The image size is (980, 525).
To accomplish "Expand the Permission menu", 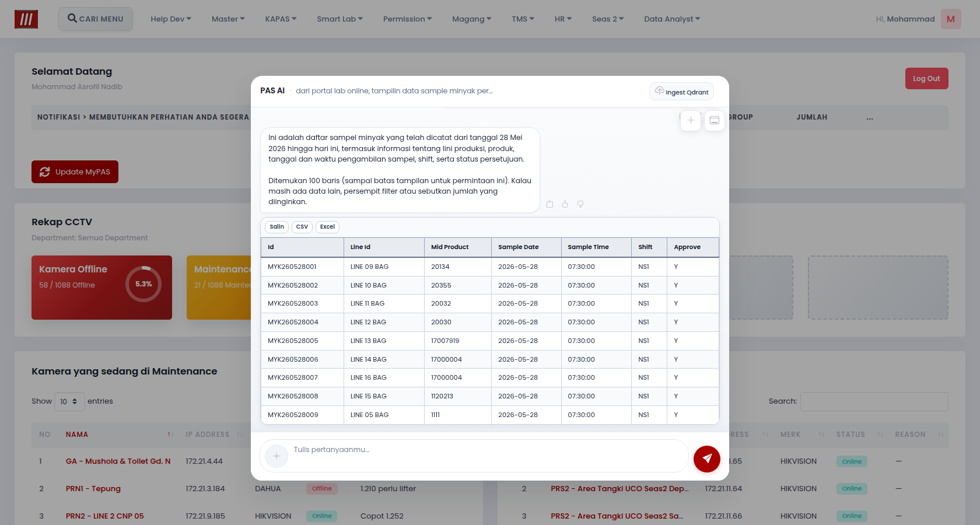I will pos(407,19).
